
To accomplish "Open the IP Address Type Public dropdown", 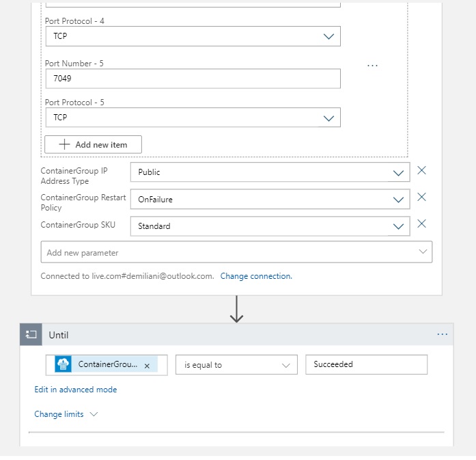I will (398, 173).
